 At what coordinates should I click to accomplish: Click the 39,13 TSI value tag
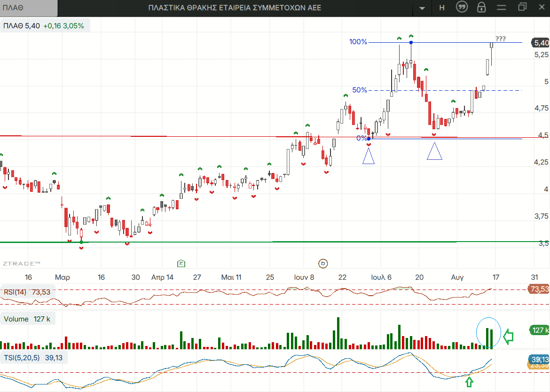point(539,360)
